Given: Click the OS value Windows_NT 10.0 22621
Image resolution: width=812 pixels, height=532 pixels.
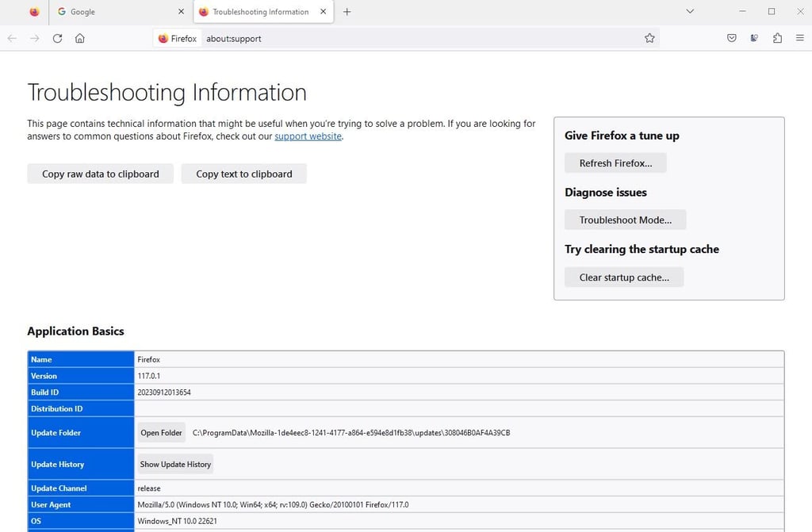Looking at the screenshot, I should point(177,521).
